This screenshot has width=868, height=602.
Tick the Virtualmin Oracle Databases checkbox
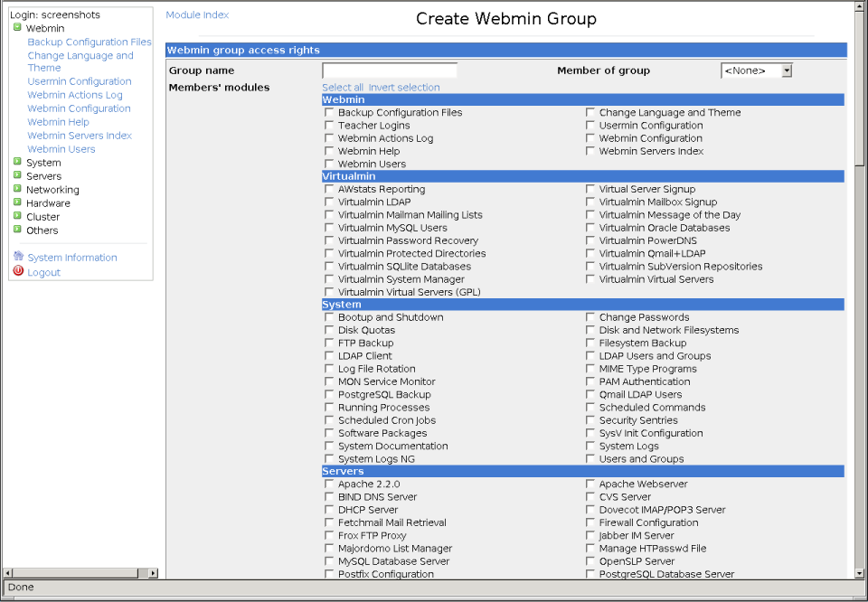tap(590, 228)
